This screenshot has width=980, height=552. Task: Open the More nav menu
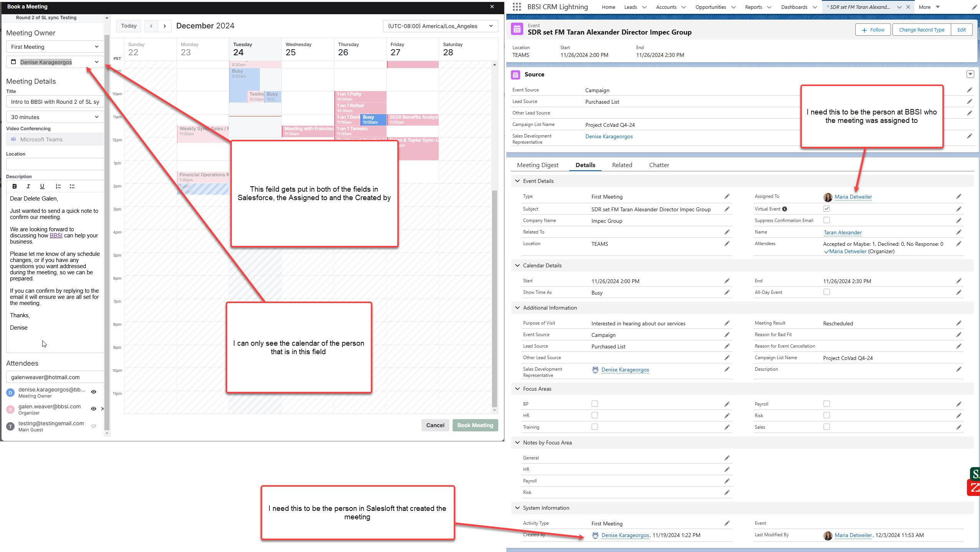929,7
